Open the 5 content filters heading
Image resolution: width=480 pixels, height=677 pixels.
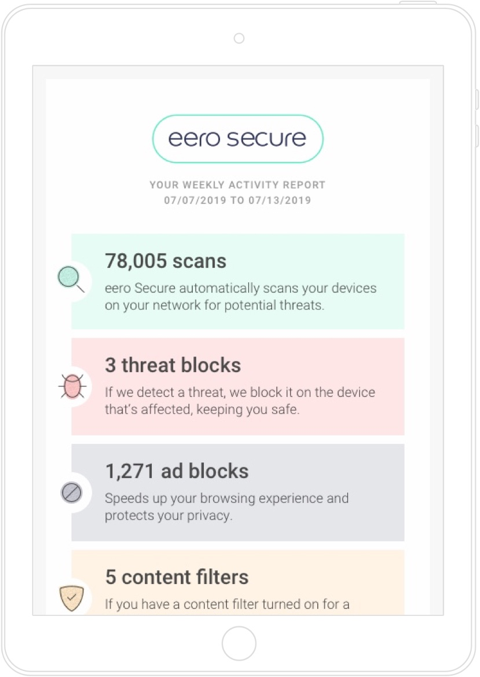tap(177, 577)
